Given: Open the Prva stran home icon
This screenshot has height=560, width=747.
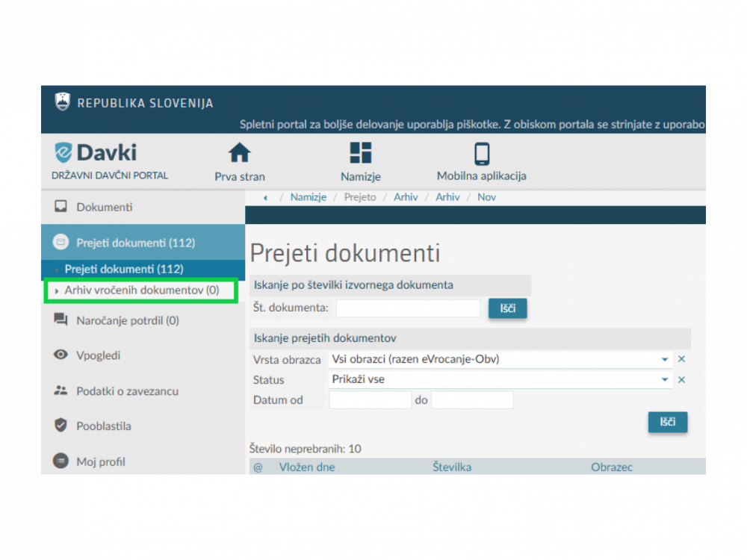Looking at the screenshot, I should click(x=239, y=153).
